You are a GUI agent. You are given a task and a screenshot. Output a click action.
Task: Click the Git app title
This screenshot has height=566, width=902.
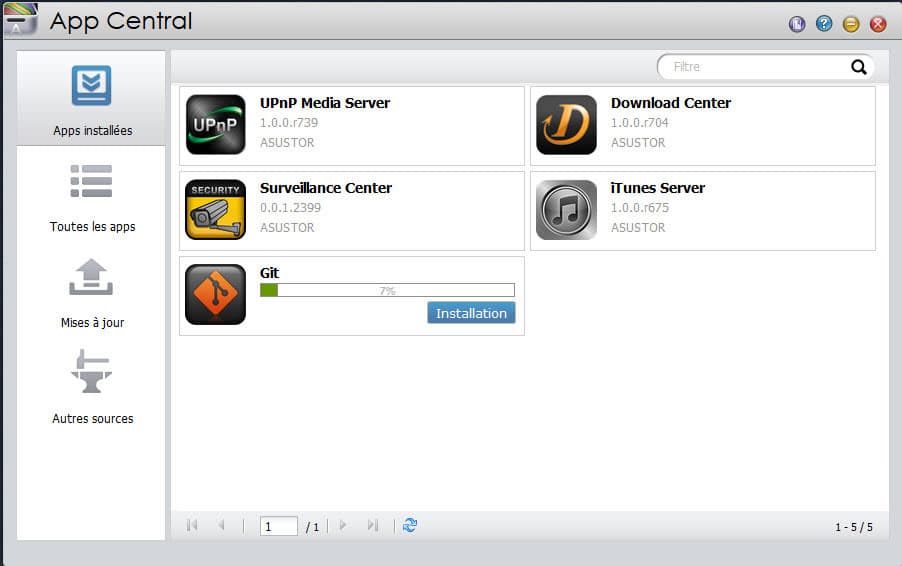pyautogui.click(x=269, y=273)
